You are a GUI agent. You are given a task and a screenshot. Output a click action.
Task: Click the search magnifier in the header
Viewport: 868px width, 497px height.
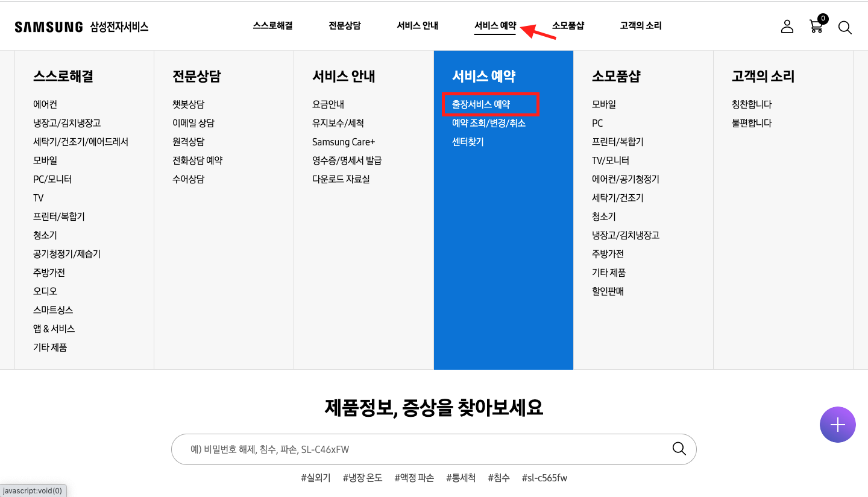click(844, 27)
